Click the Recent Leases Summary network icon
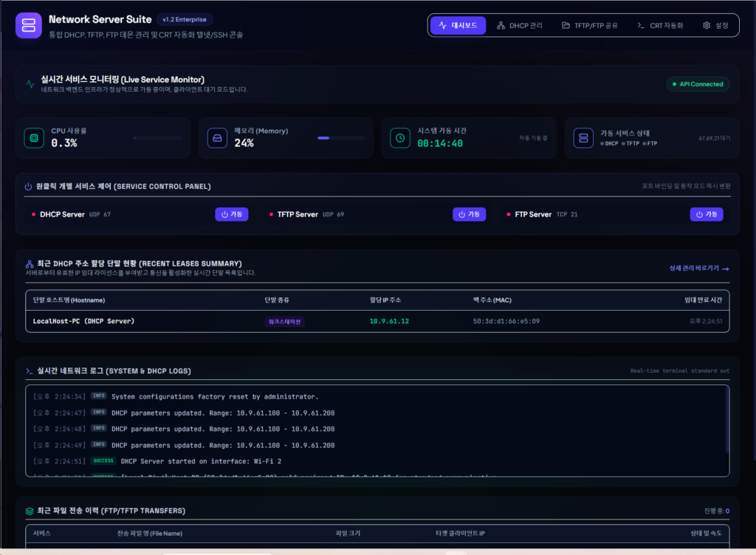Image resolution: width=756 pixels, height=555 pixels. (30, 264)
